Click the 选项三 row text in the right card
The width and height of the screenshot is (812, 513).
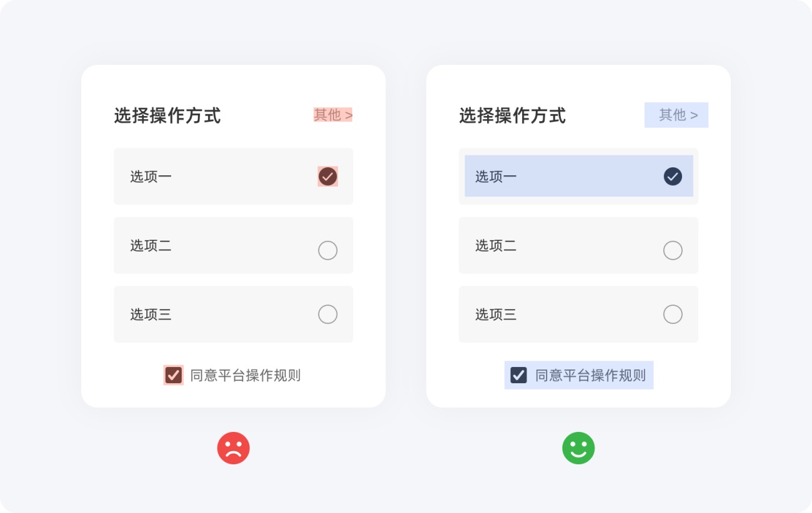(x=495, y=315)
